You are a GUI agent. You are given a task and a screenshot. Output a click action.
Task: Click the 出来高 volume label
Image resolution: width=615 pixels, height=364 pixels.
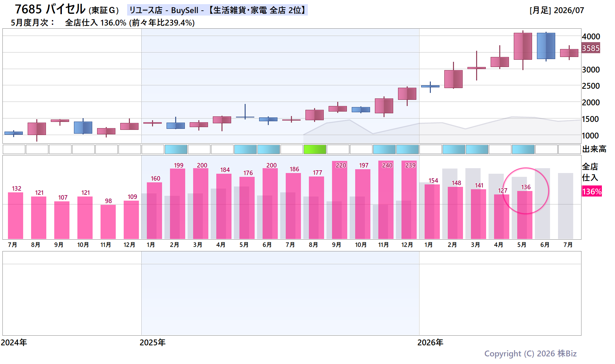point(594,149)
